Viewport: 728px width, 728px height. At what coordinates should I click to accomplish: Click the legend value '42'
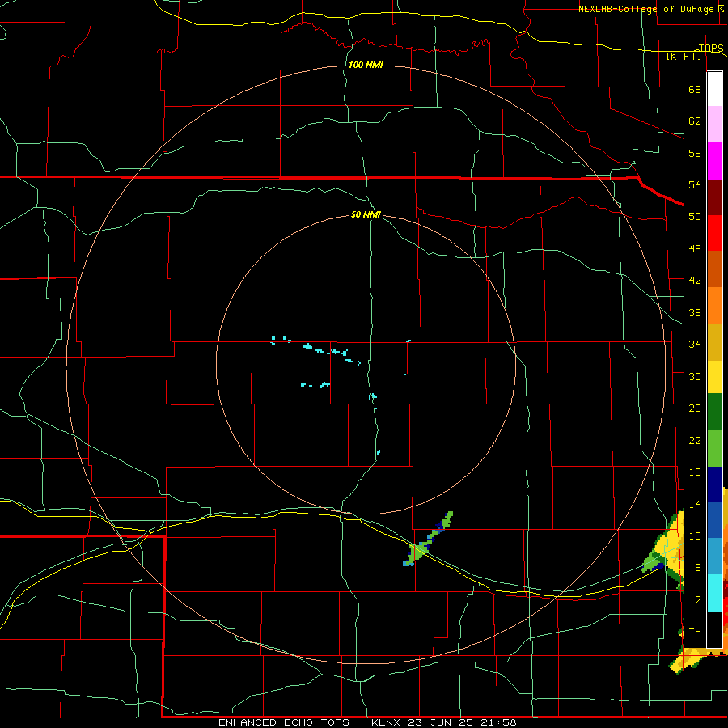[695, 281]
